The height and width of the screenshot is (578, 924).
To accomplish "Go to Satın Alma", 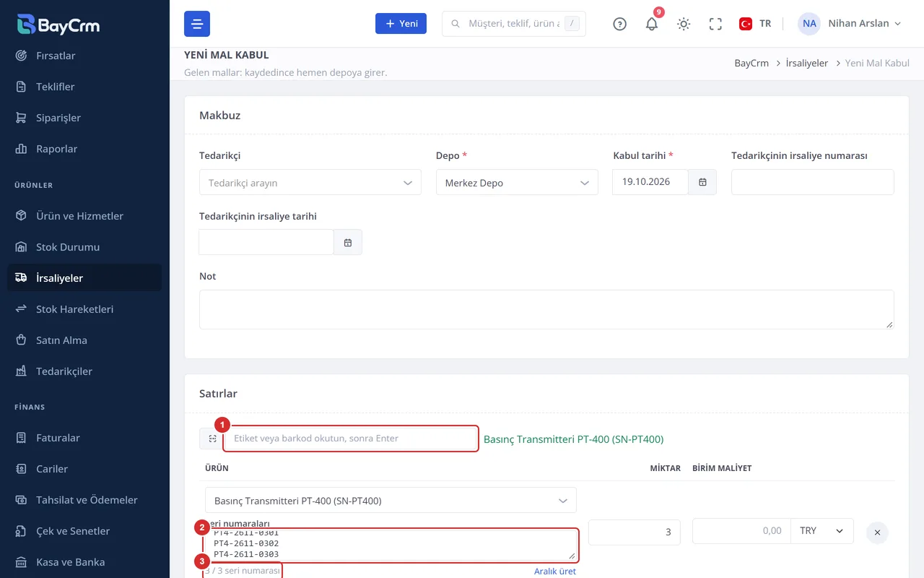I will tap(84, 340).
